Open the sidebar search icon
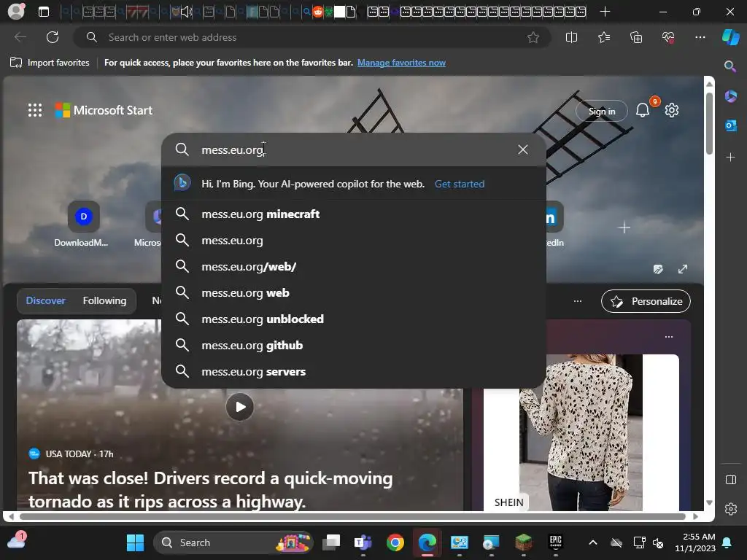 tap(729, 66)
